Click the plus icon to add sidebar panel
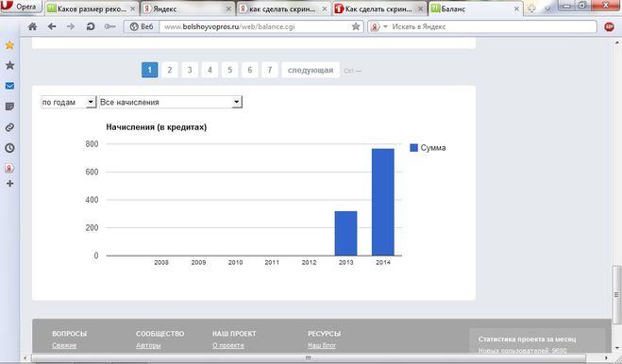The width and height of the screenshot is (622, 364). pos(10,183)
